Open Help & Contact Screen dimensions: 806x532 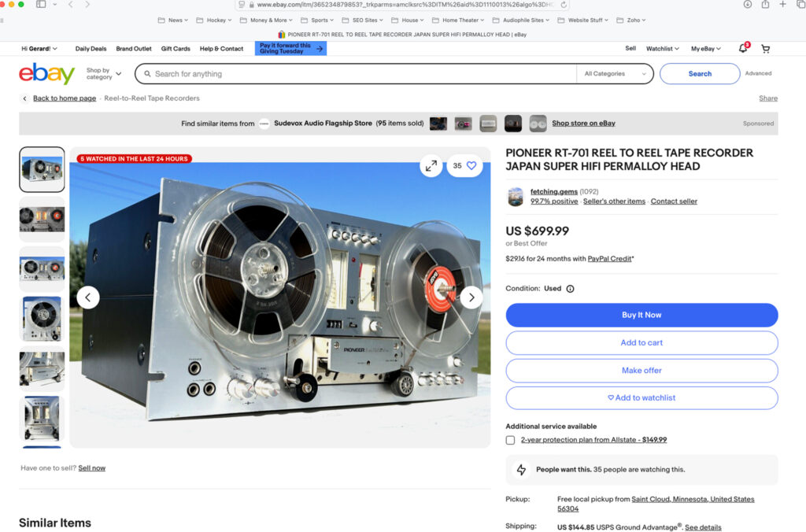(x=221, y=49)
